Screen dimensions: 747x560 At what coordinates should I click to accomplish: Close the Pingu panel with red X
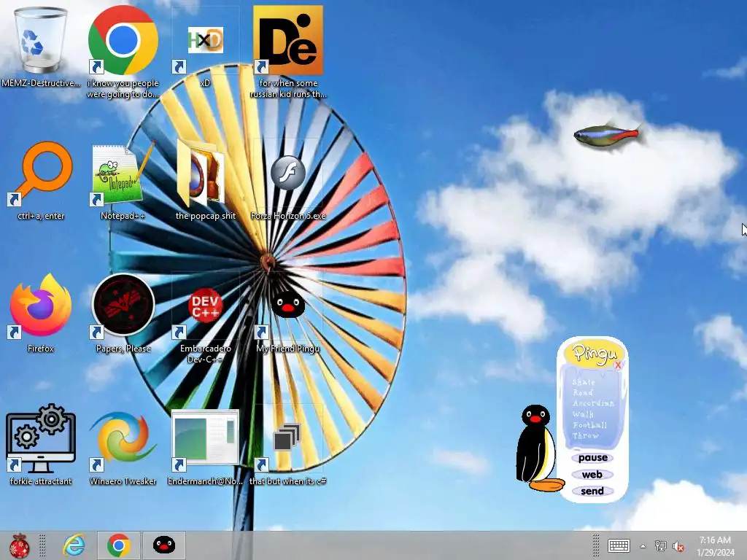(618, 365)
